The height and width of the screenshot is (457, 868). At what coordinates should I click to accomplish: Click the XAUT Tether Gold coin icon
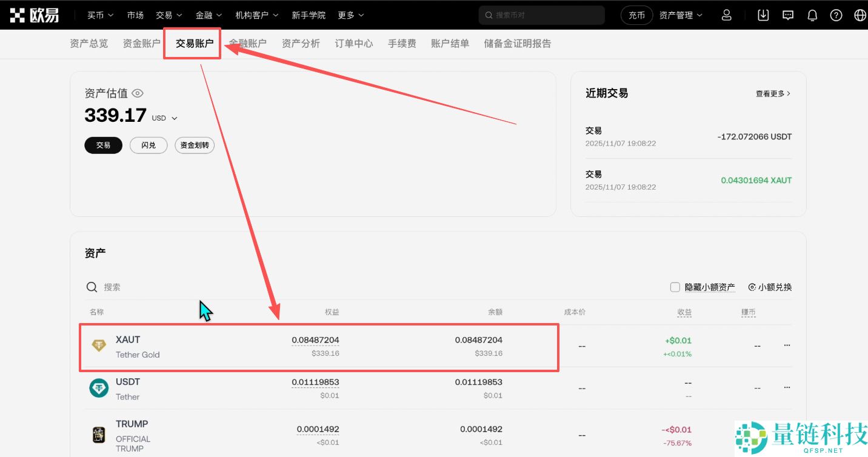coord(98,345)
